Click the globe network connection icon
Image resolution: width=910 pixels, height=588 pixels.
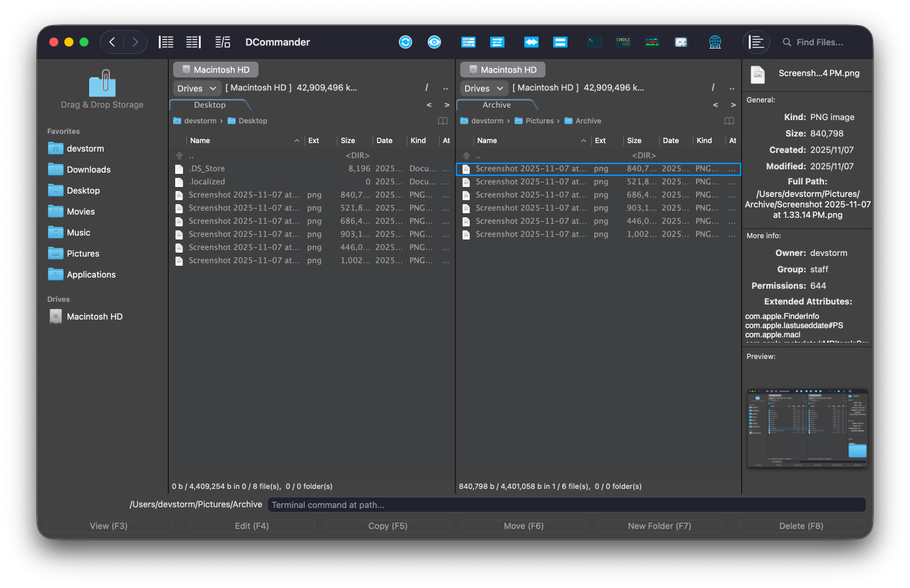[715, 42]
